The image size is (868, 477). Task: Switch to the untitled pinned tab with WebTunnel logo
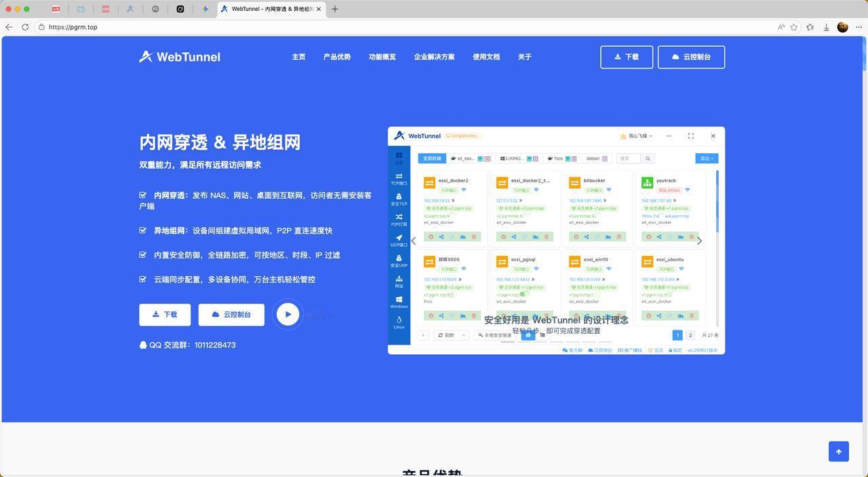pyautogui.click(x=130, y=9)
